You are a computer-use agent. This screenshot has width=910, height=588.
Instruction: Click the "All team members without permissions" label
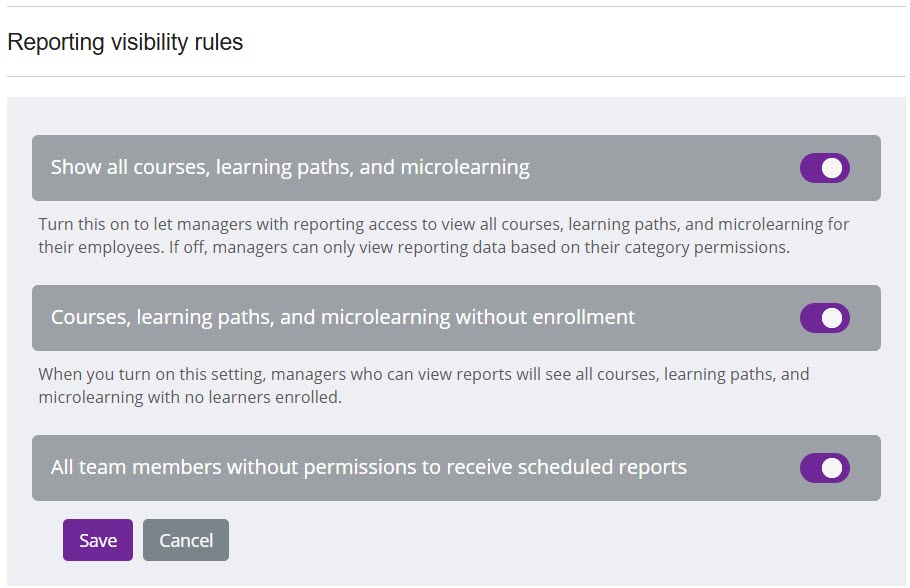click(368, 467)
